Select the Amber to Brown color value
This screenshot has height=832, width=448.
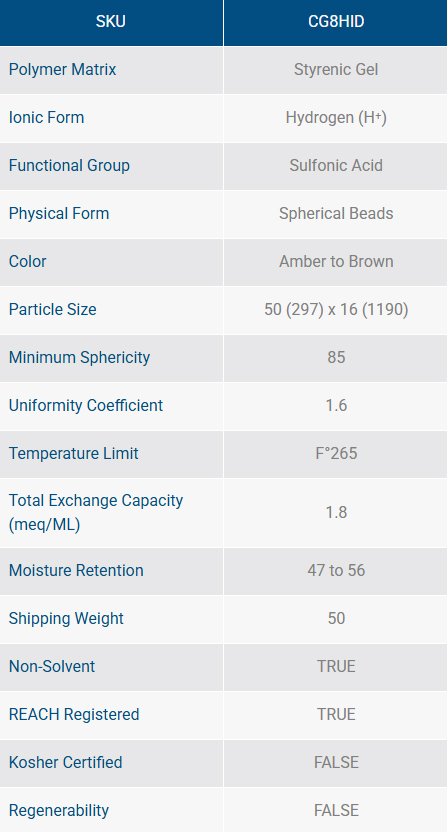click(x=336, y=261)
